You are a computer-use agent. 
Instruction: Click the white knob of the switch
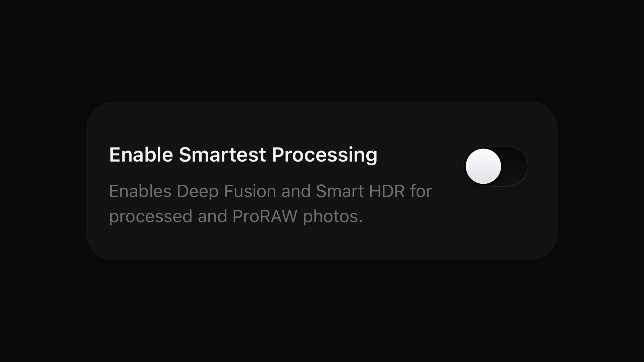point(483,166)
